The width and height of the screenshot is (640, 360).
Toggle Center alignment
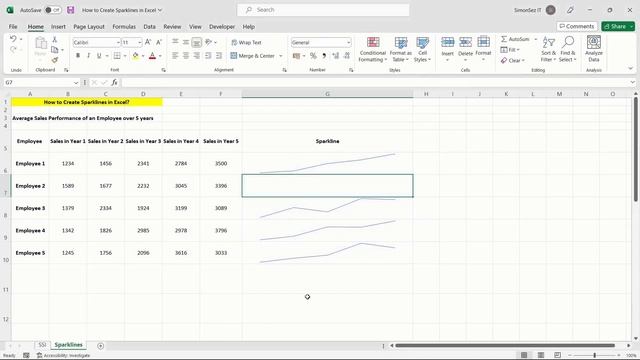point(186,56)
